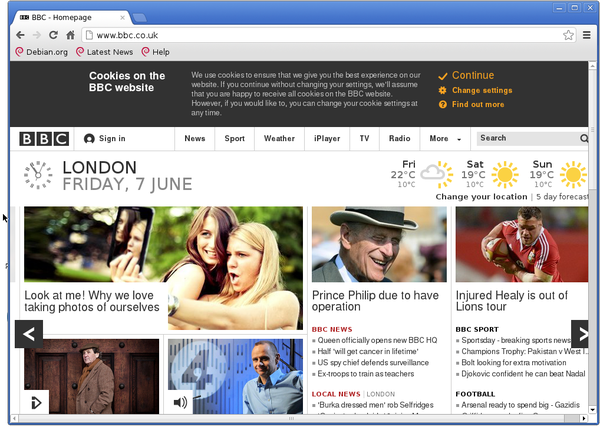Click the browser forward arrow
Image resolution: width=600 pixels, height=427 pixels.
[x=37, y=35]
